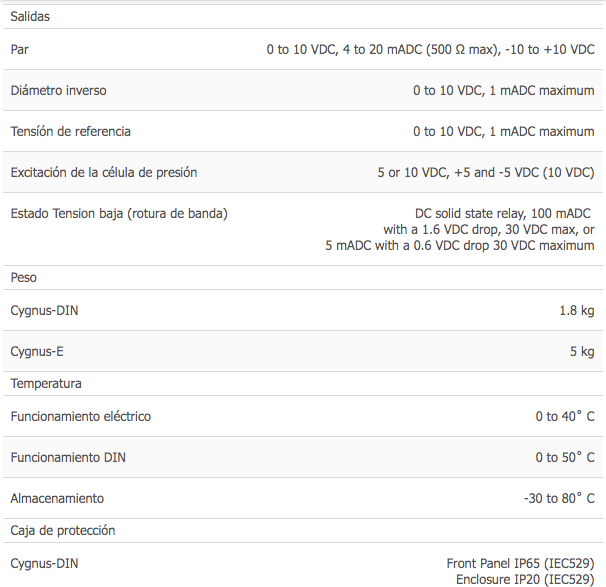This screenshot has width=606, height=587.
Task: Select the Cygnus-E weight row
Action: (303, 351)
